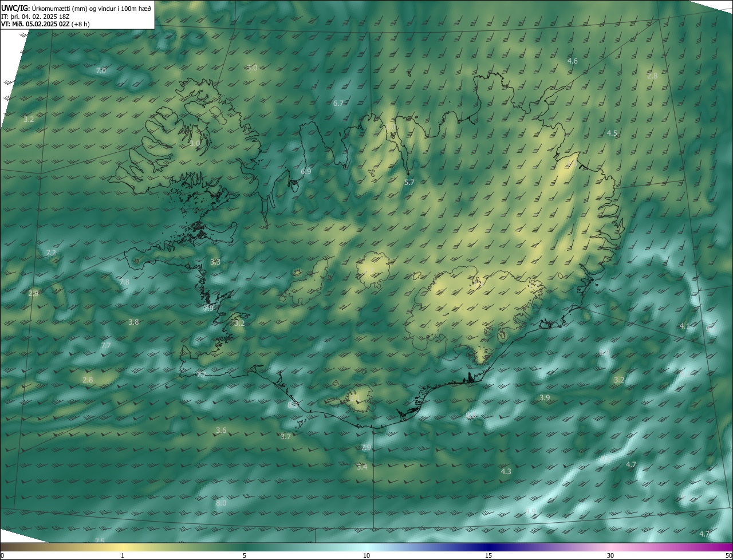Click the 3.8 value label
The height and width of the screenshot is (560, 733).
[133, 322]
